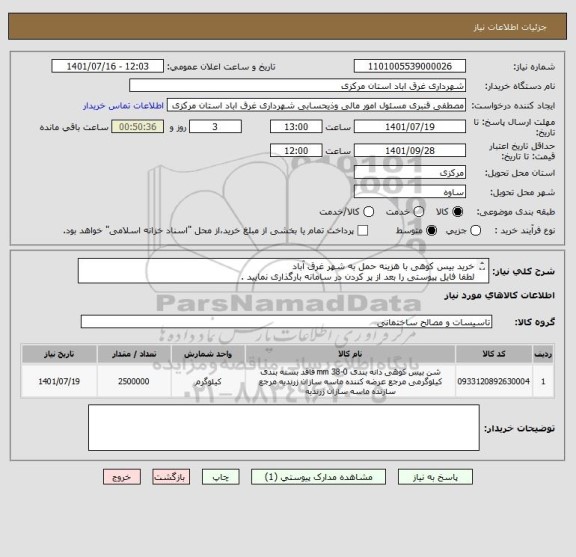Click the deadline hour 13:00 field

296,127
